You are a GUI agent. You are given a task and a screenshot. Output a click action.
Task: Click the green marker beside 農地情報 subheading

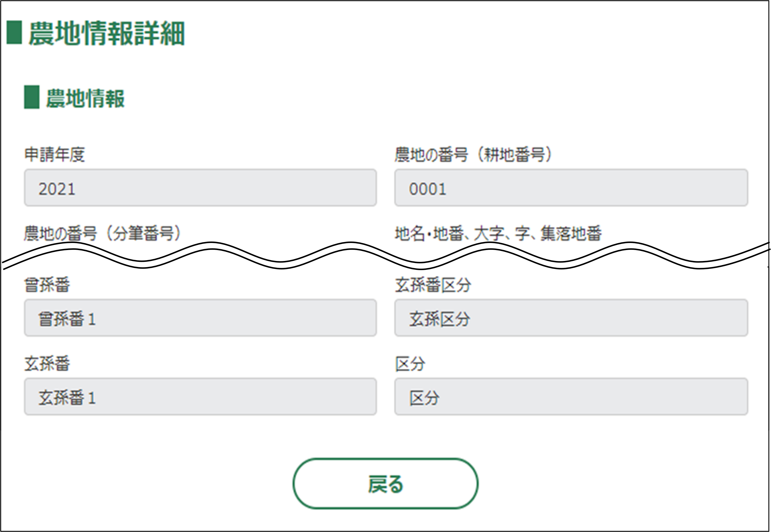pos(32,97)
